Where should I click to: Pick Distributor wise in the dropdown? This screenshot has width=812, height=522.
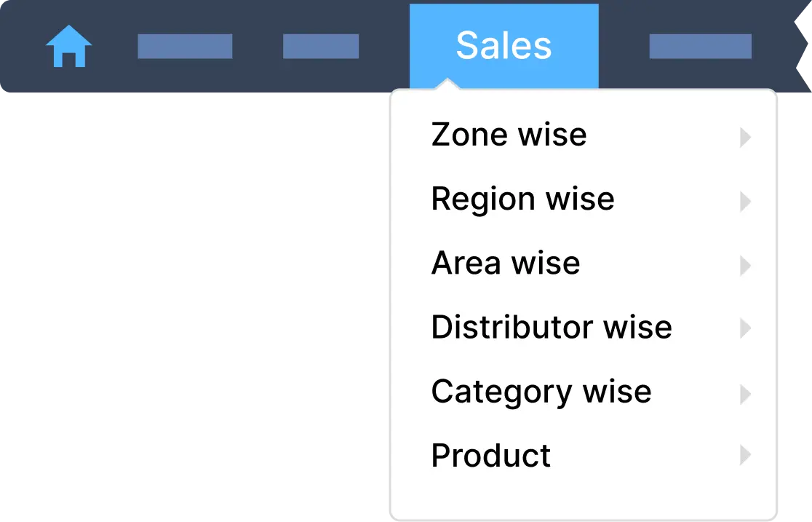pyautogui.click(x=551, y=327)
